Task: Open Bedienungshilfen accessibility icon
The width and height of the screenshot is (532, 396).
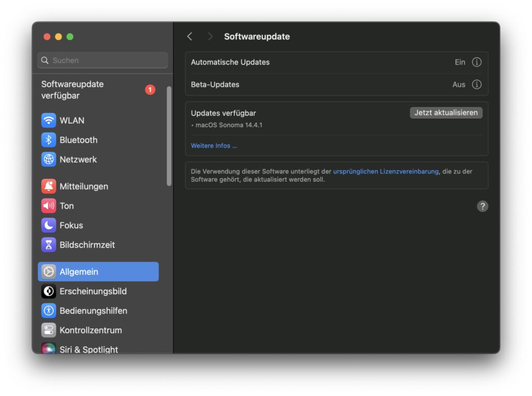Action: [x=49, y=311]
